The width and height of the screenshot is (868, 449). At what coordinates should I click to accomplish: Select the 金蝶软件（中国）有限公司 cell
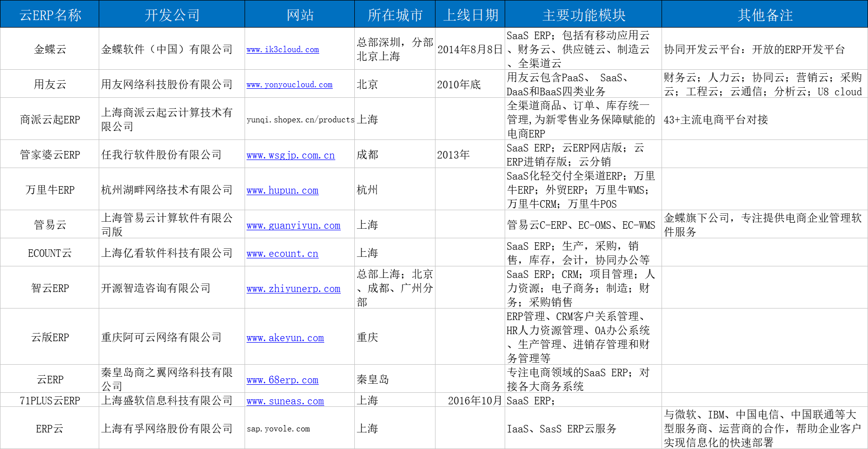(172, 49)
